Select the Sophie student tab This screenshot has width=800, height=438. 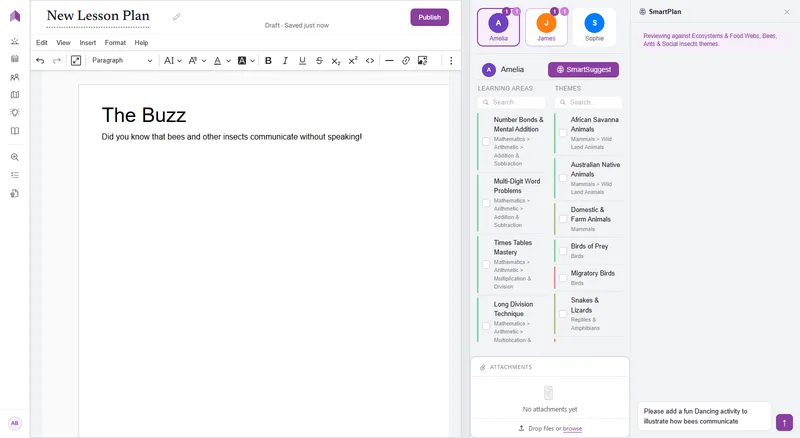(x=594, y=27)
